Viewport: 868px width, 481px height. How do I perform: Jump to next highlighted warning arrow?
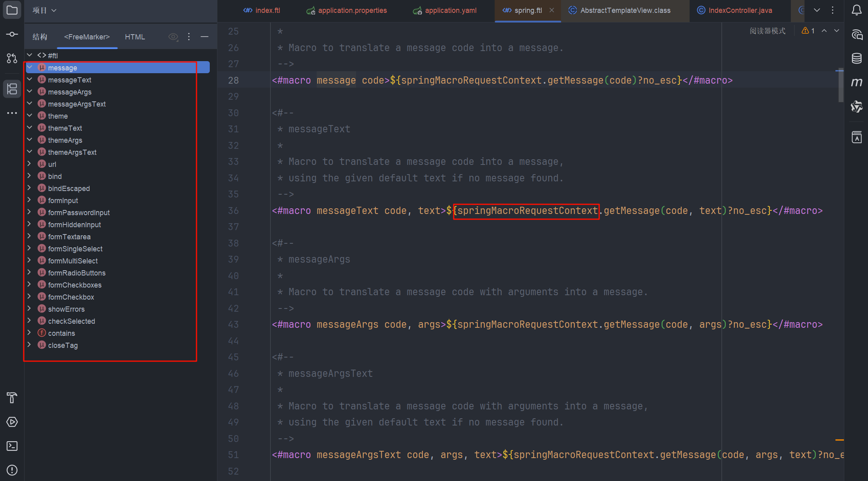[x=837, y=31]
